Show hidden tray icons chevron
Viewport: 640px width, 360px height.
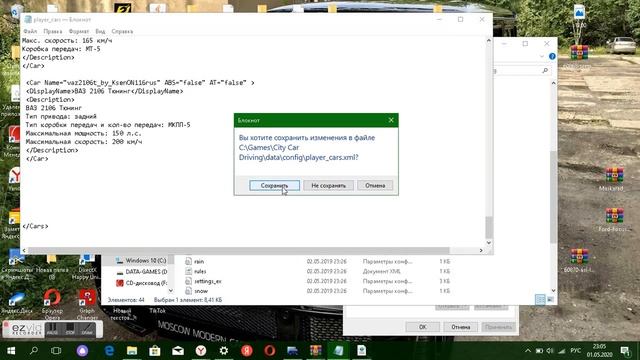click(x=528, y=351)
